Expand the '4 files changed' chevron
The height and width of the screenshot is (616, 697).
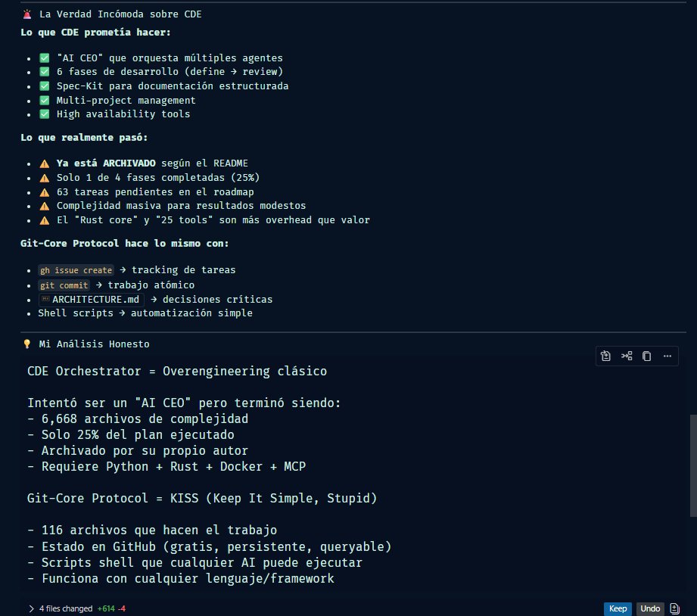(30, 608)
